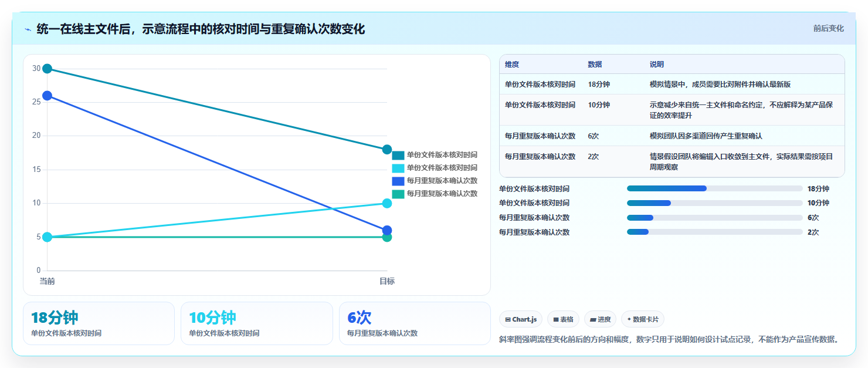Click the description starting 情景假设团队将编辑入口
Screen dimensions: 868x368
(x=741, y=161)
